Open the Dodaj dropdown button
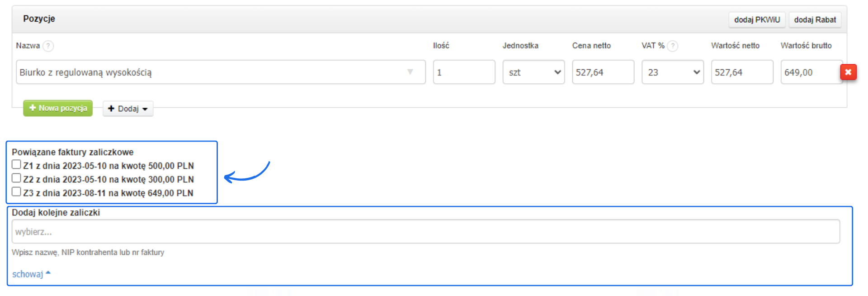 (128, 109)
